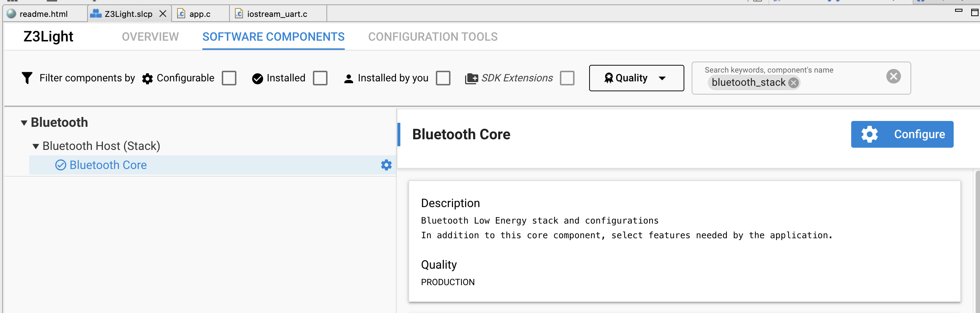
Task: Click the Bluetooth Core heading in details
Action: (461, 134)
